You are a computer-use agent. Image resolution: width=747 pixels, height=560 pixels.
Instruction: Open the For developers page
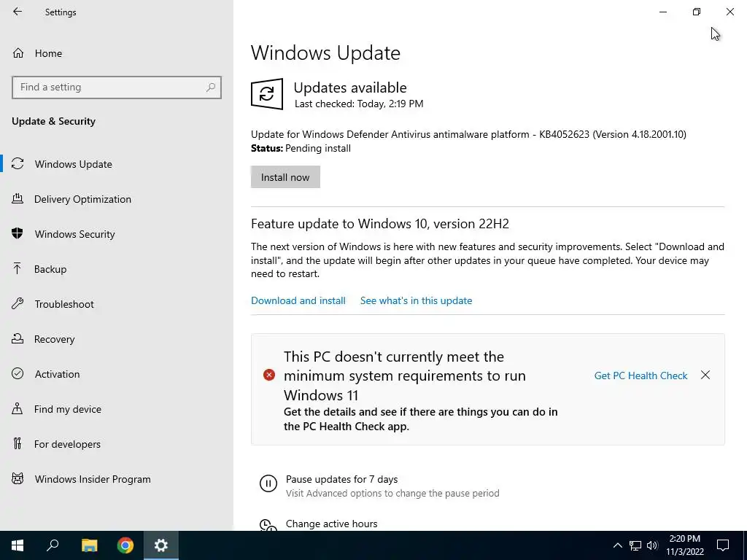tap(67, 444)
